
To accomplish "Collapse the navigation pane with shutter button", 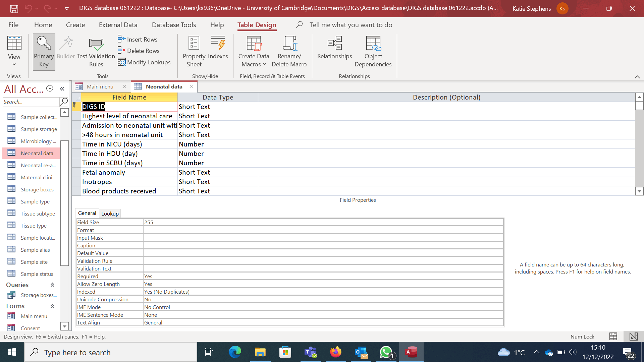I will tap(62, 88).
